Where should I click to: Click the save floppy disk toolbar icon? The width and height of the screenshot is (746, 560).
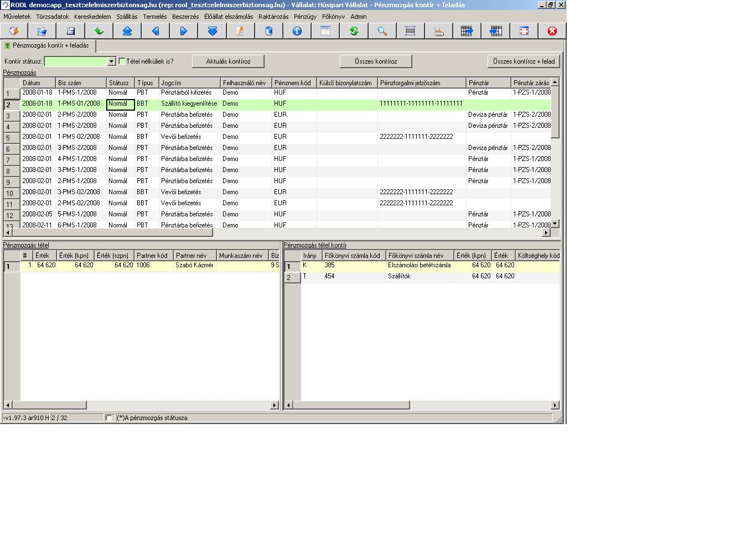tap(70, 31)
